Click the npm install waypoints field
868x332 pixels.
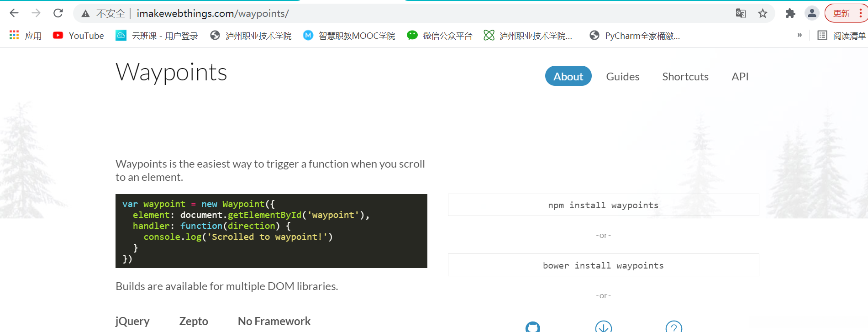(603, 205)
